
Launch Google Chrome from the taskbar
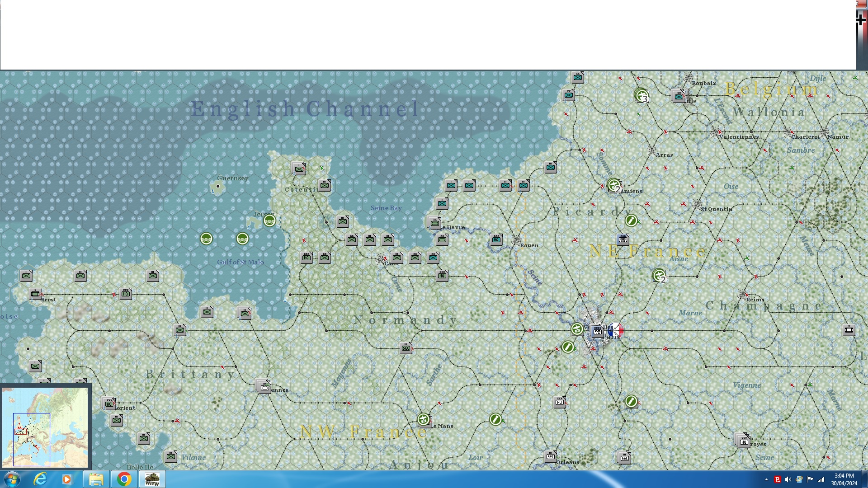point(123,479)
